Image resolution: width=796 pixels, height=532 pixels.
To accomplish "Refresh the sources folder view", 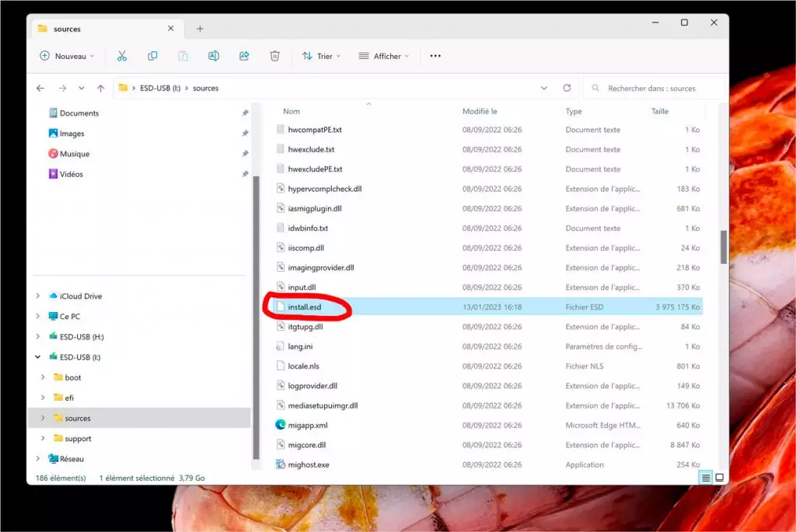I will [567, 88].
